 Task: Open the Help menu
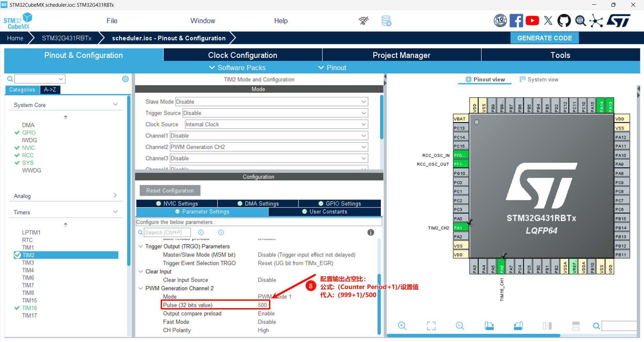click(281, 21)
